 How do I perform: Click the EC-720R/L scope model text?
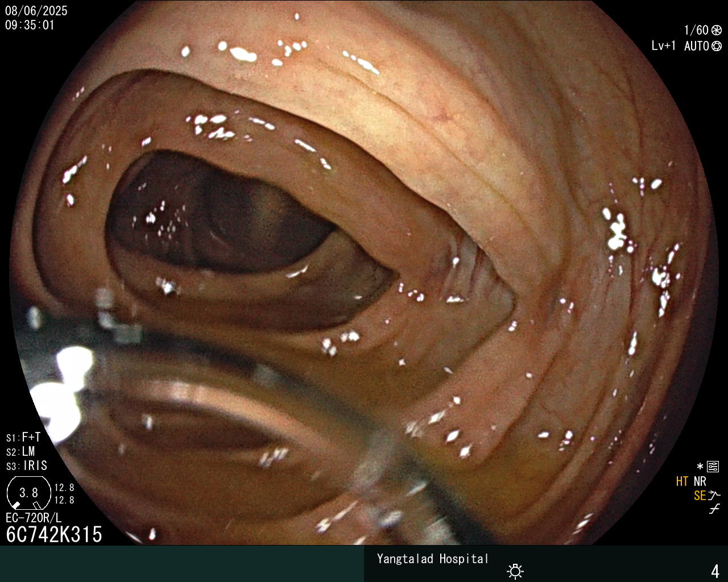pyautogui.click(x=34, y=518)
